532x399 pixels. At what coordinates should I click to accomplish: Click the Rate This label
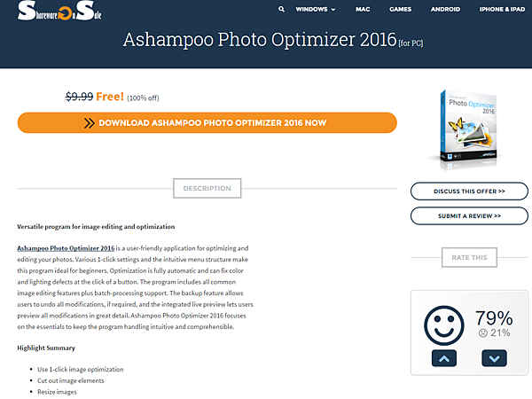click(x=469, y=257)
